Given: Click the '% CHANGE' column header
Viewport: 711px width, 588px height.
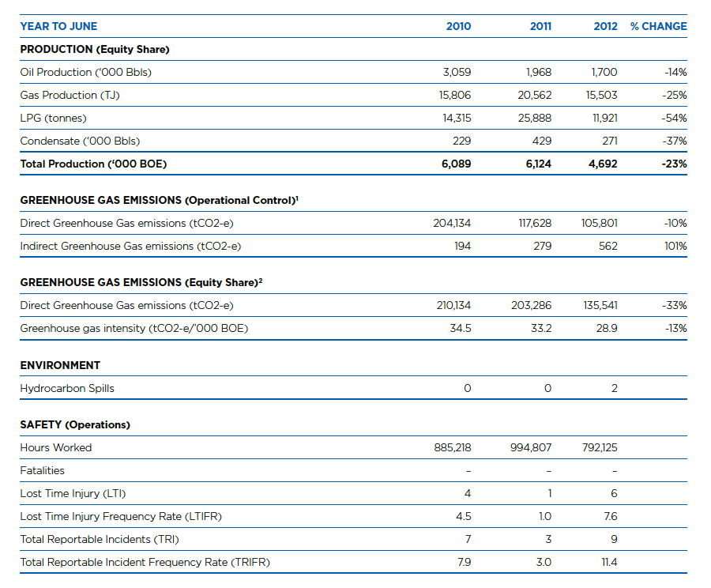Looking at the screenshot, I should pos(658,26).
